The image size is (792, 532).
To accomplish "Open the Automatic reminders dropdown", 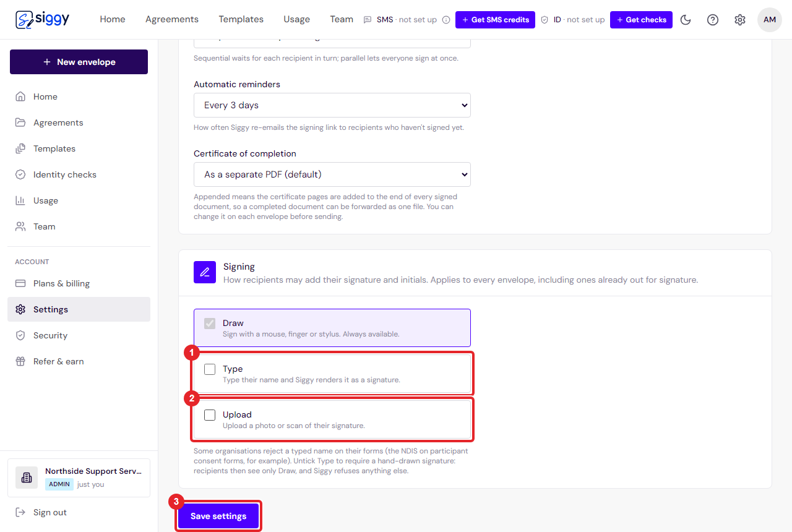I will pyautogui.click(x=332, y=105).
